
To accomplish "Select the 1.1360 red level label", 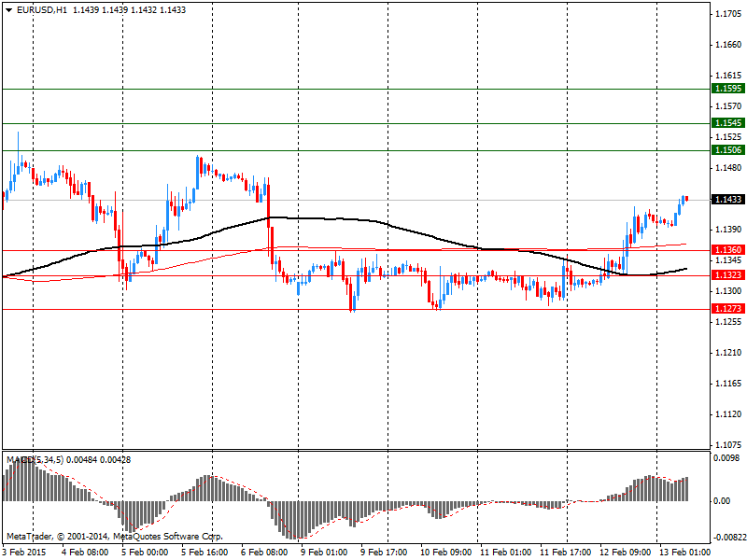I will (728, 249).
